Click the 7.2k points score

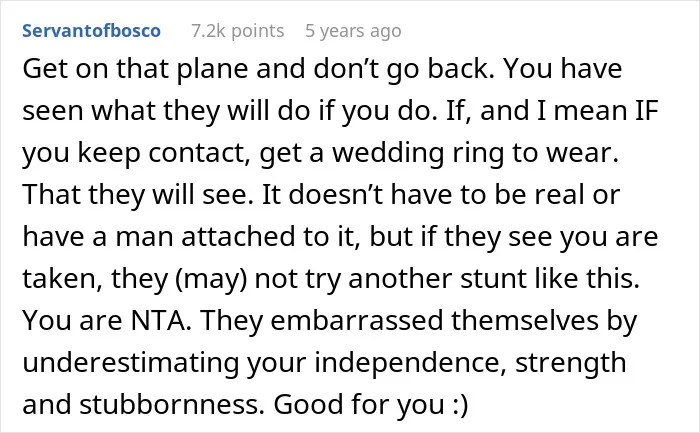(238, 31)
